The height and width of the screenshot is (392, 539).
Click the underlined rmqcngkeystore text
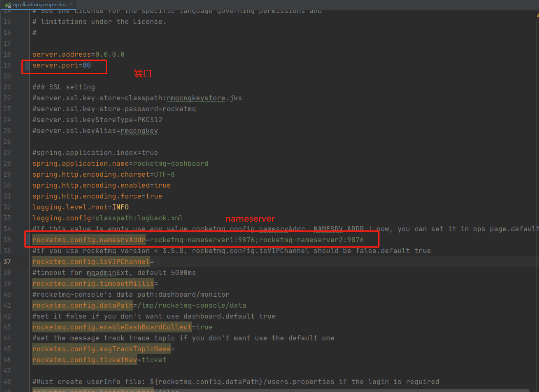tap(195, 98)
